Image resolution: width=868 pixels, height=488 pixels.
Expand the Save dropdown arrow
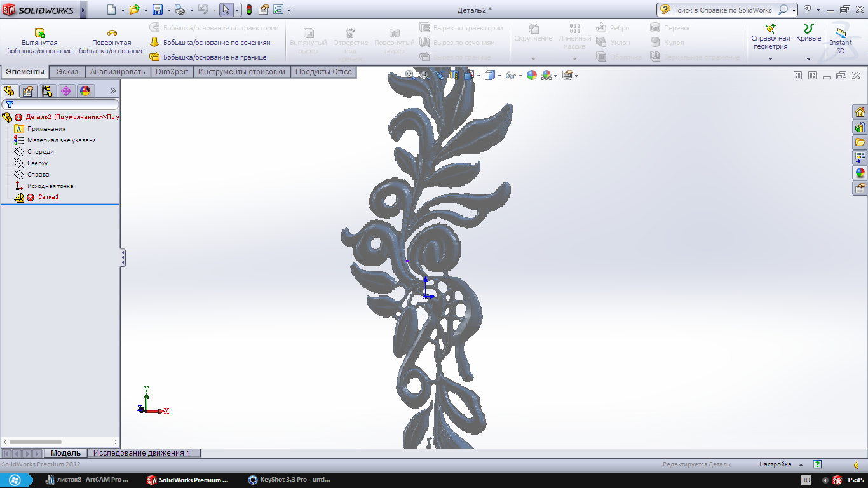pyautogui.click(x=168, y=10)
